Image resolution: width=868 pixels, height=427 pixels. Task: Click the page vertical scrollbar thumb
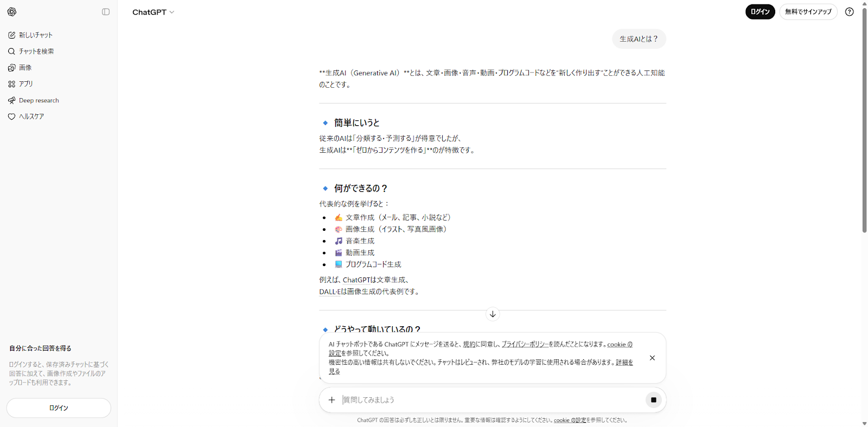click(864, 119)
